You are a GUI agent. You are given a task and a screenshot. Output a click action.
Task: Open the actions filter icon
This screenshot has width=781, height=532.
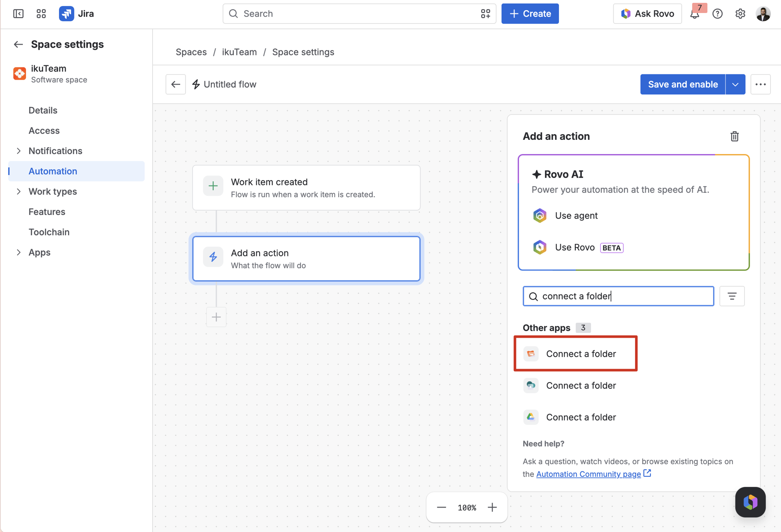click(x=732, y=296)
